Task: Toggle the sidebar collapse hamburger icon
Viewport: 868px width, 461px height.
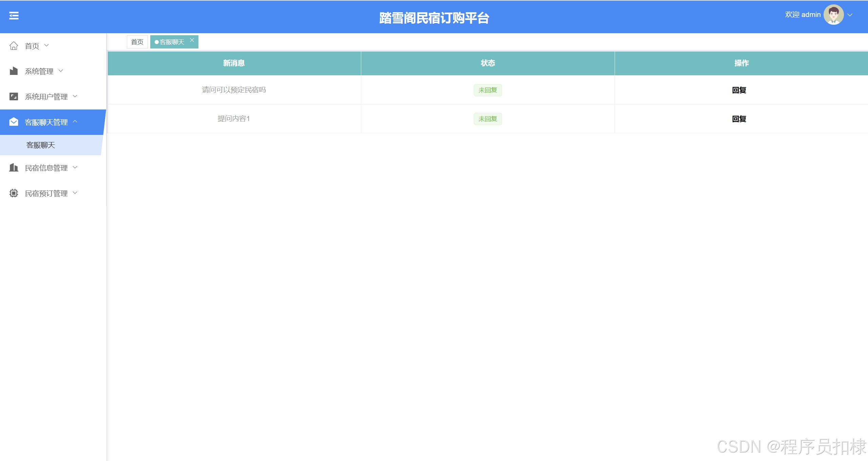Action: tap(14, 16)
